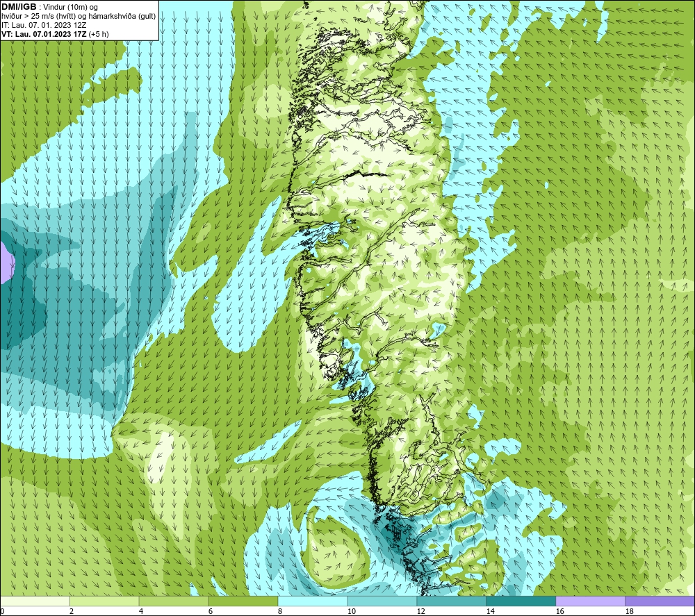Click the legend scale label '6'
Image resolution: width=695 pixels, height=616 pixels.
point(210,612)
